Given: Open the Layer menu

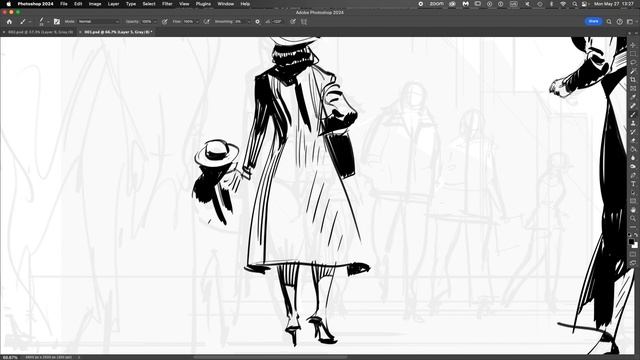Looking at the screenshot, I should tap(113, 4).
